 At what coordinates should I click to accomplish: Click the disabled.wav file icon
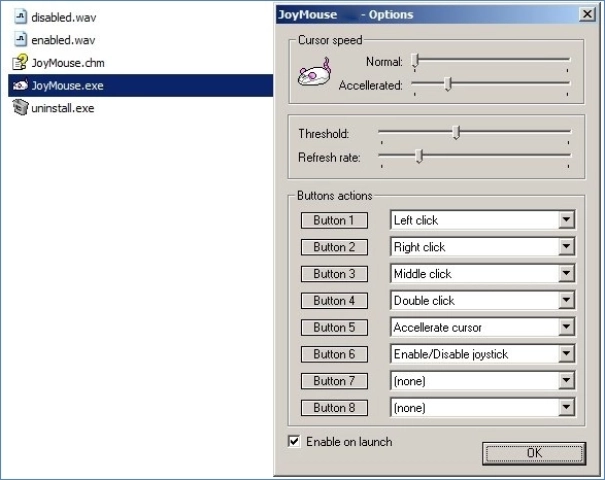coord(20,17)
